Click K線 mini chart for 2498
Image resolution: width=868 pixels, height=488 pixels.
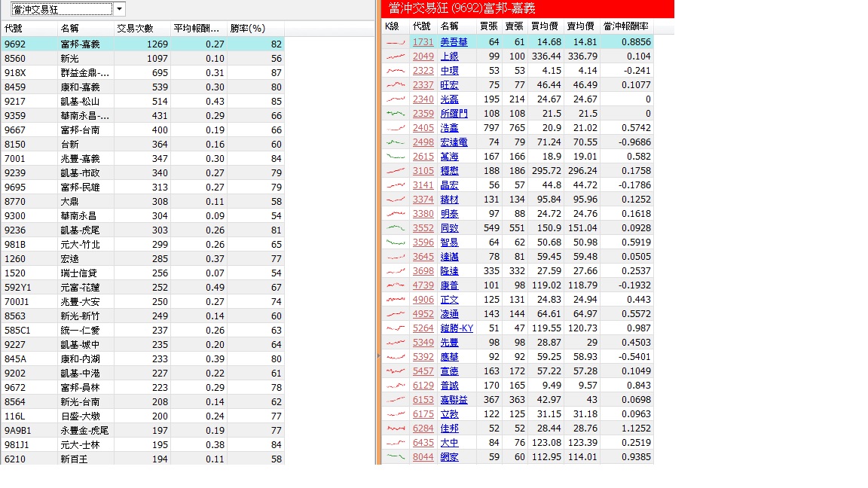396,142
